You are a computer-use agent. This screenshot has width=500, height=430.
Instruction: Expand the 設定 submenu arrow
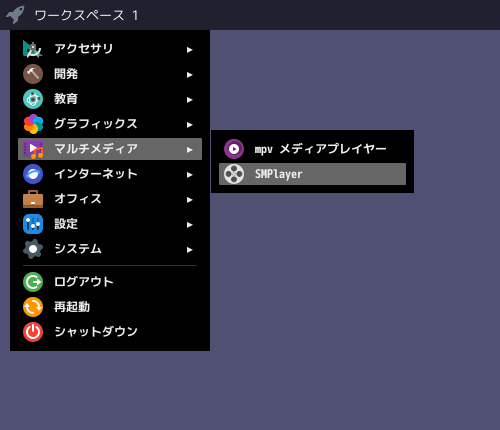tap(189, 225)
